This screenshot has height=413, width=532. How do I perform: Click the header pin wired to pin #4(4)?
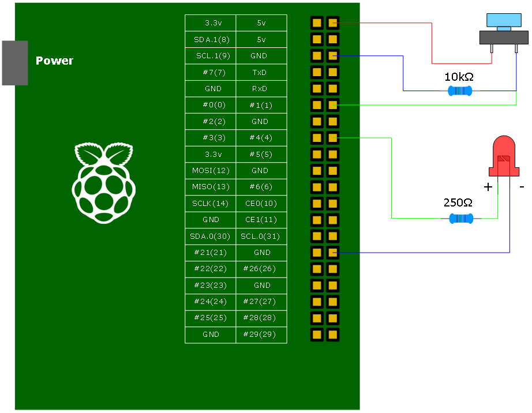[x=332, y=138]
